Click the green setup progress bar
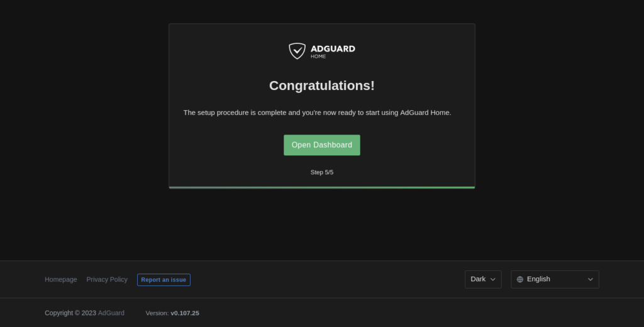This screenshot has width=644, height=327. pos(322,187)
